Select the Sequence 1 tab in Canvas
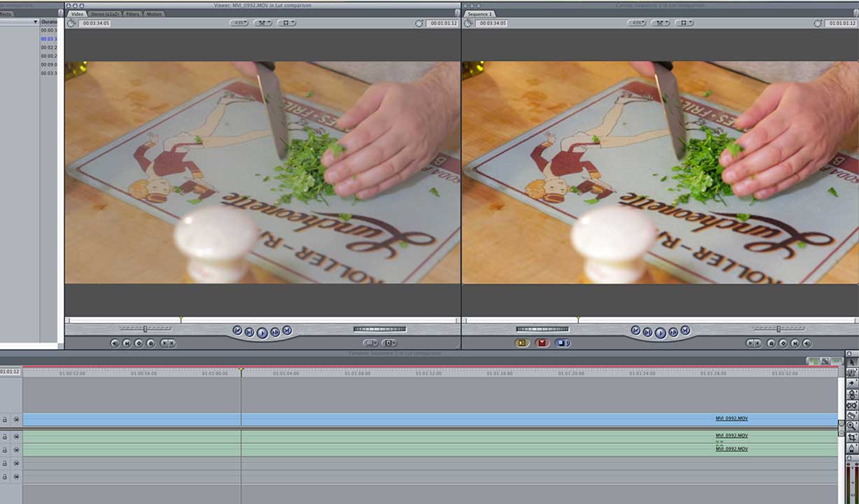 (480, 14)
